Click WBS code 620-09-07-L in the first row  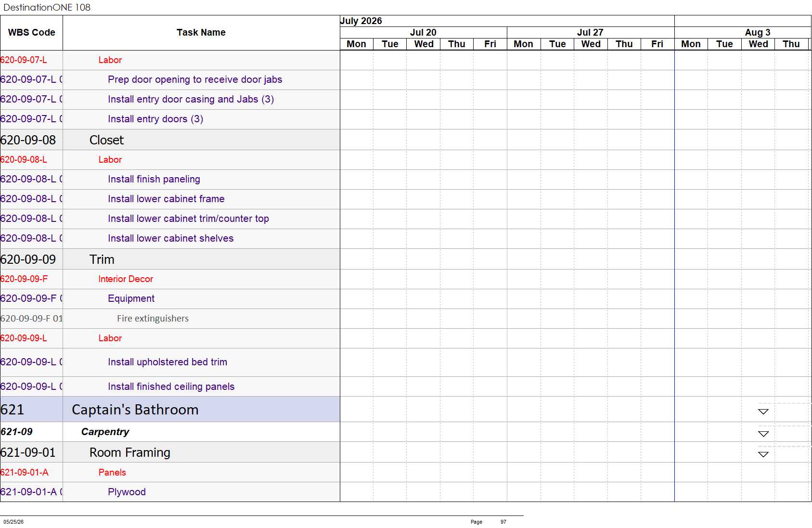pyautogui.click(x=24, y=60)
